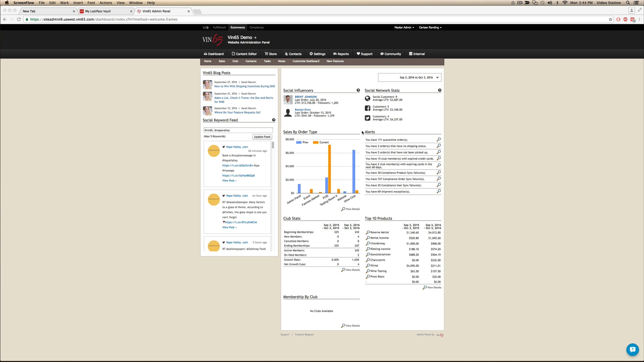644x362 pixels.
Task: Click the bookmark star in address bar
Action: [x=610, y=19]
